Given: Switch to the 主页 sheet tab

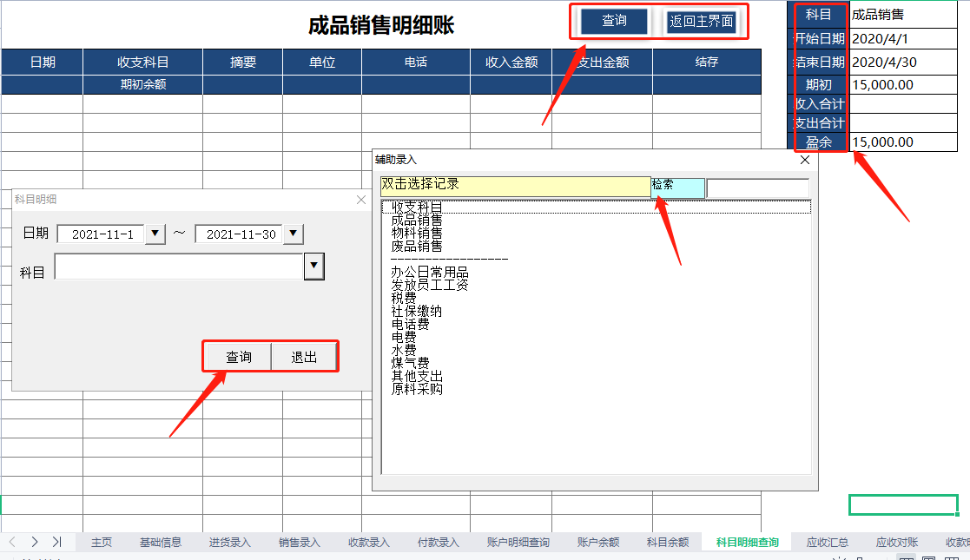Looking at the screenshot, I should 102,543.
